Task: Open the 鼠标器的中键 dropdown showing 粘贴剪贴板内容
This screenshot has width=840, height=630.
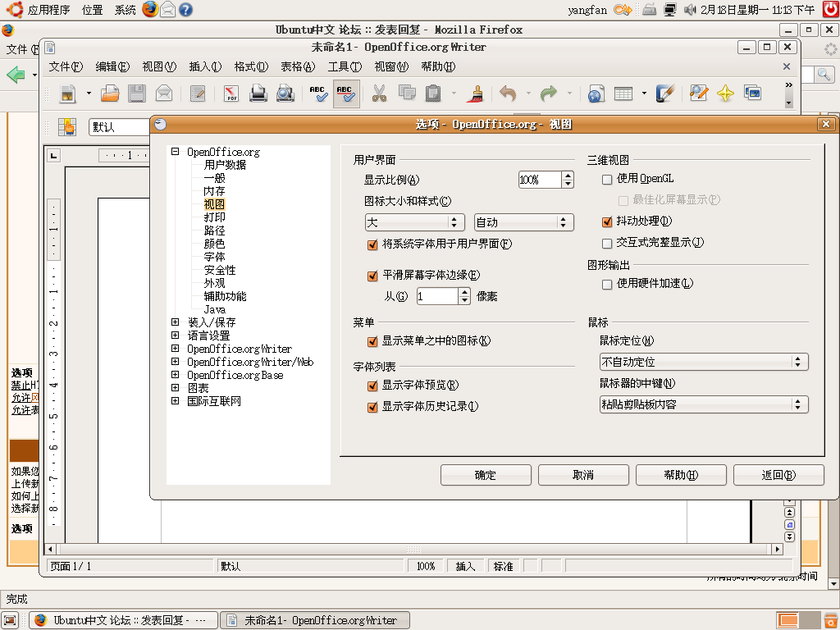Action: coord(704,404)
